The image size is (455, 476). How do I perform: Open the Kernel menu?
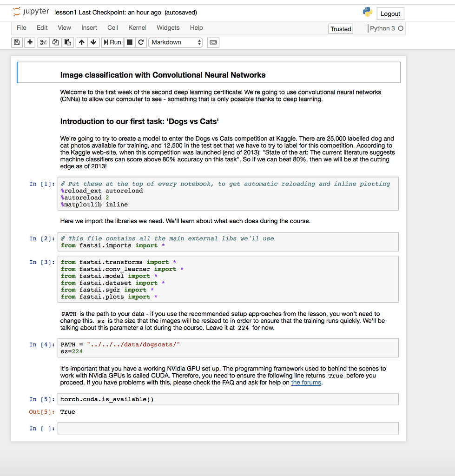pyautogui.click(x=137, y=28)
